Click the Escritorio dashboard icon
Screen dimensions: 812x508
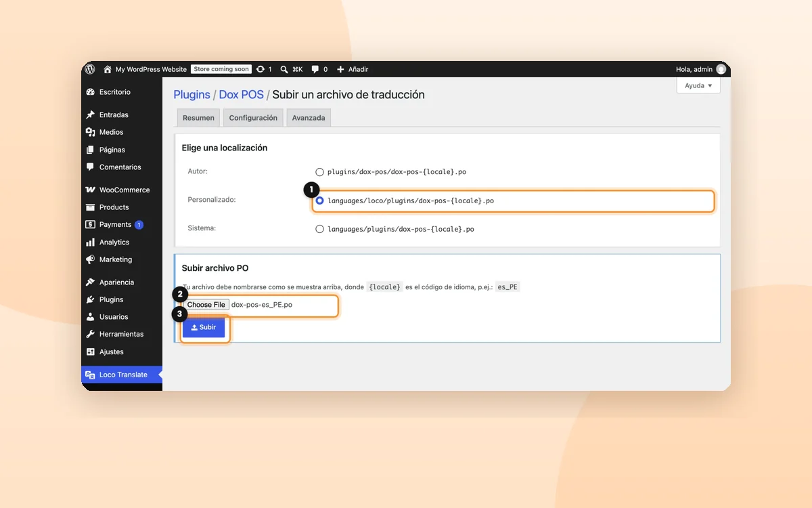pyautogui.click(x=90, y=92)
